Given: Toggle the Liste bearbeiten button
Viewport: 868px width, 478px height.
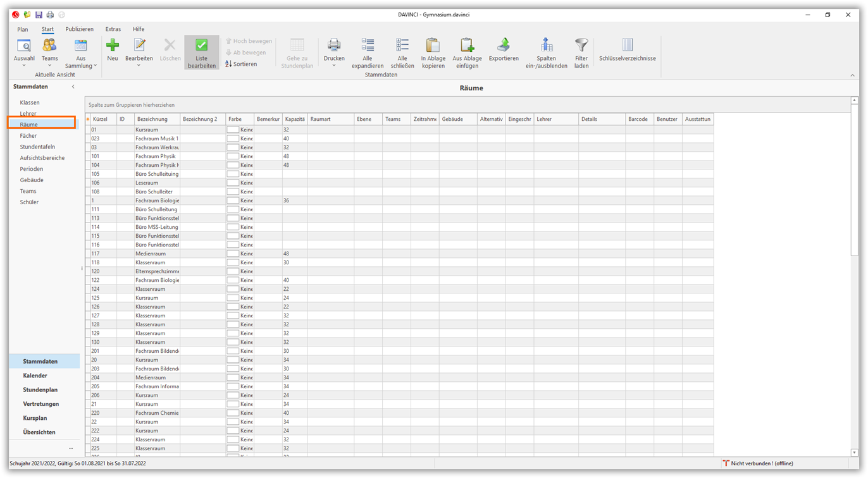Looking at the screenshot, I should (x=201, y=52).
